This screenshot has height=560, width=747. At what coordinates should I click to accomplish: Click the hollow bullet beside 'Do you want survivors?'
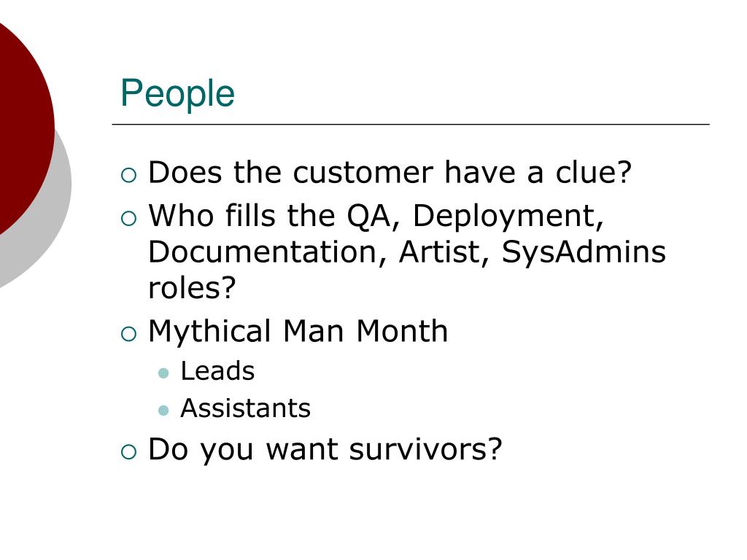click(128, 451)
